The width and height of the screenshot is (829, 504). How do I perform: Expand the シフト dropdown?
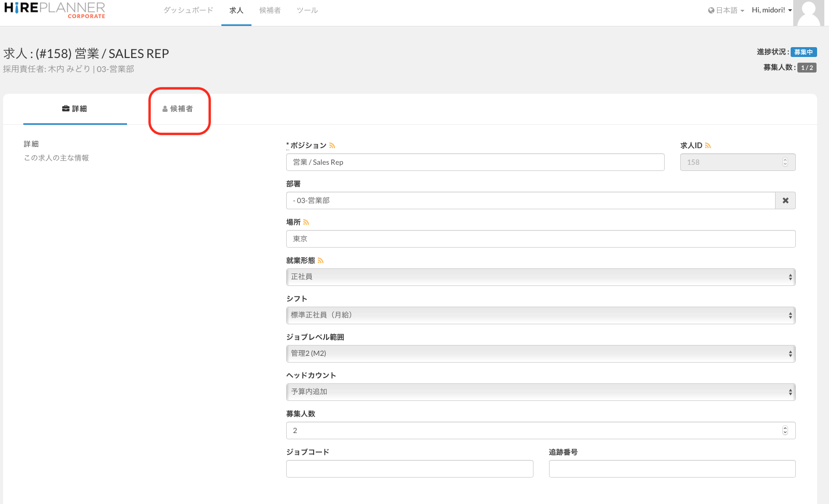click(540, 315)
